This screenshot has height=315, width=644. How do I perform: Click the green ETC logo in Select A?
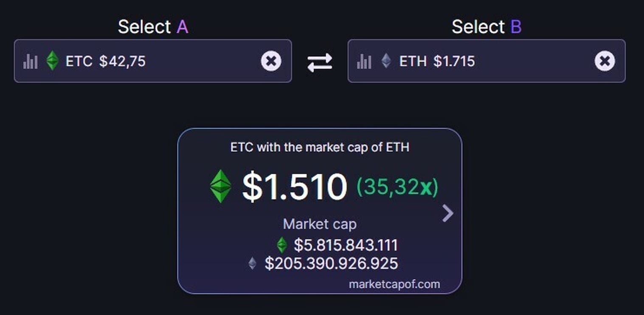click(52, 61)
